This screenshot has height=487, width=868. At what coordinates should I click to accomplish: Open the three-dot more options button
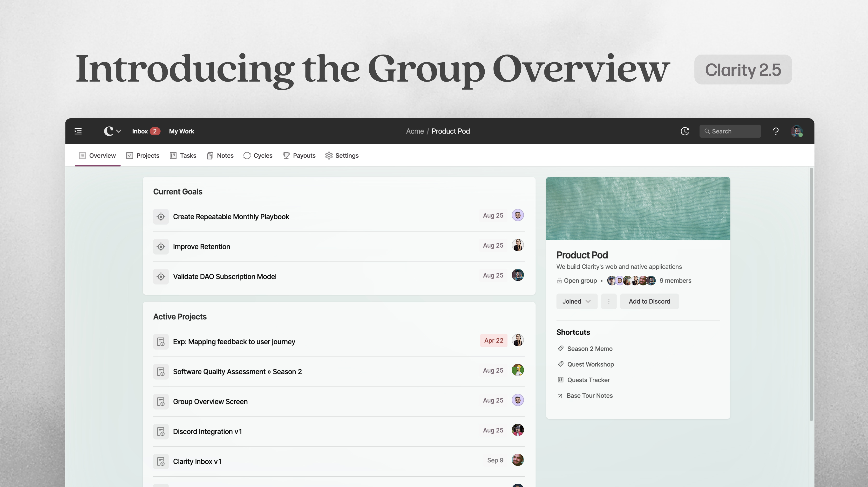coord(609,301)
